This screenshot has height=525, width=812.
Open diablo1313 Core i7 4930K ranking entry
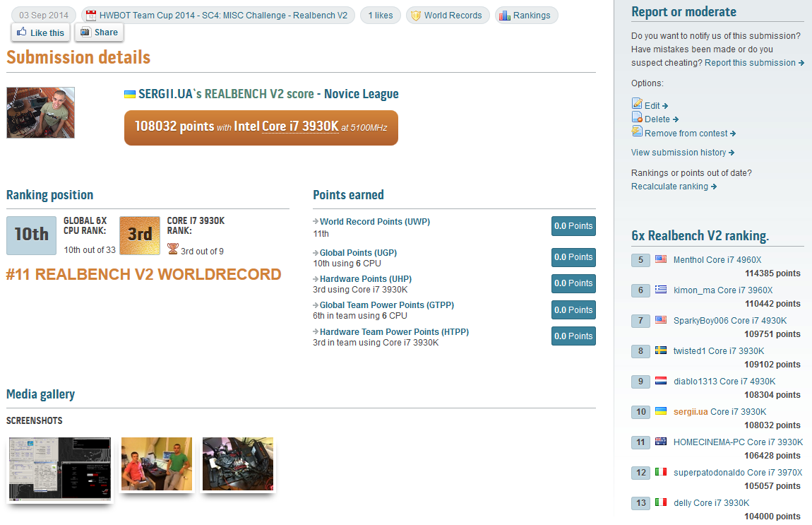point(724,382)
